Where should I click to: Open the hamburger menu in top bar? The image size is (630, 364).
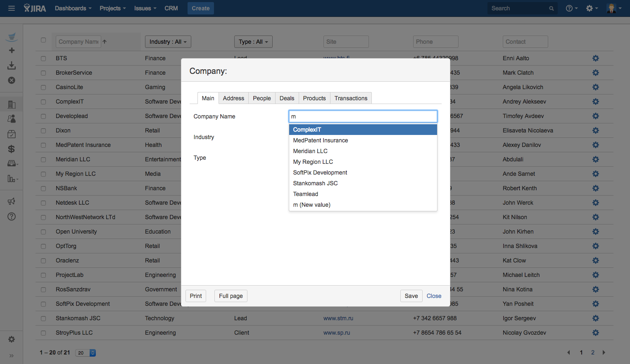click(x=12, y=8)
